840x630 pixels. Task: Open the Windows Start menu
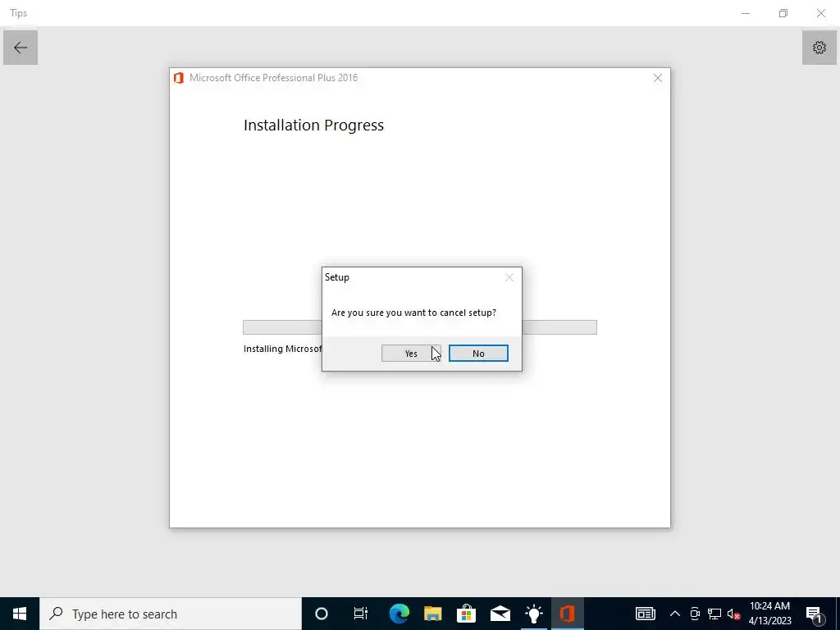point(20,614)
